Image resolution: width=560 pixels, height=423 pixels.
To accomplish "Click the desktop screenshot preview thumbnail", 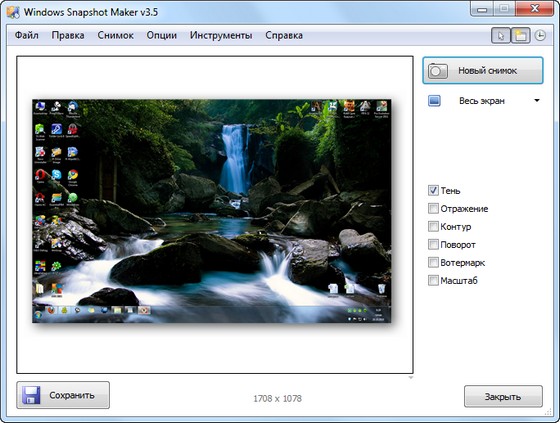I will (x=212, y=211).
